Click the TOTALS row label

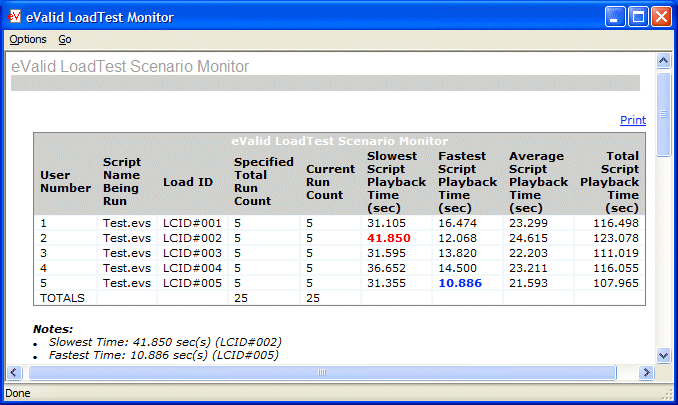62,298
